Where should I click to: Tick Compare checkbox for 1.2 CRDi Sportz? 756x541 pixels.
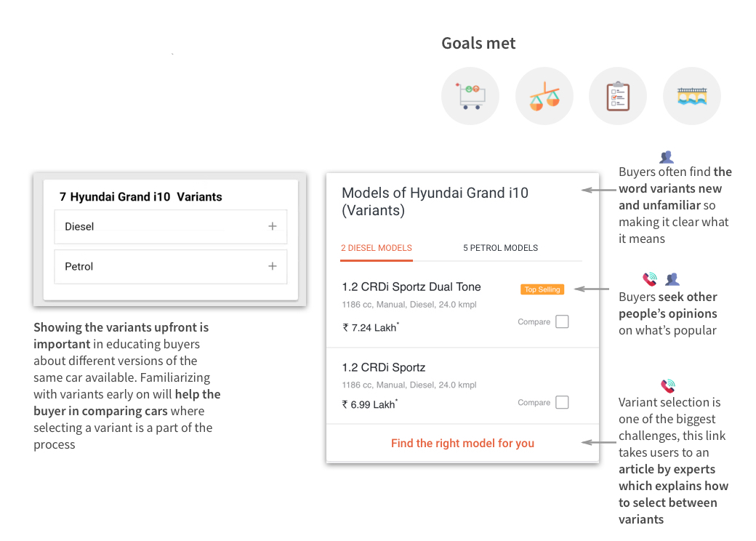(562, 402)
